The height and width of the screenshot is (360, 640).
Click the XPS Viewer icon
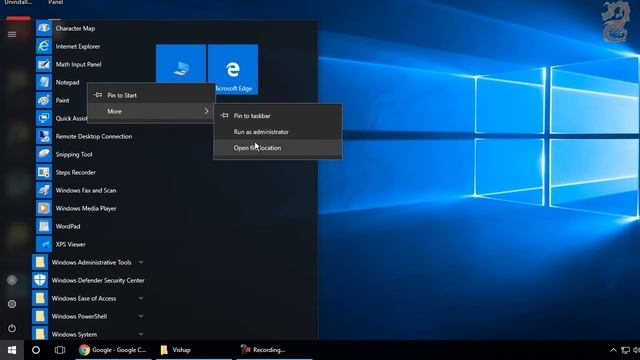44,244
